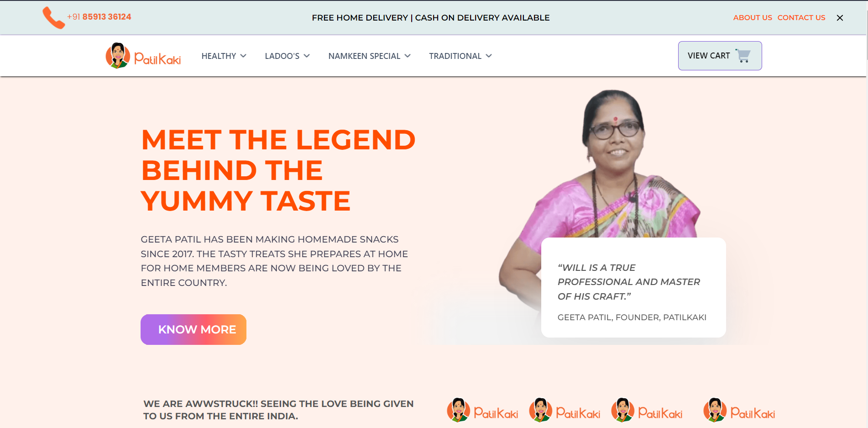This screenshot has width=868, height=428.
Task: Expand the Healthy dropdown chevron
Action: click(243, 56)
